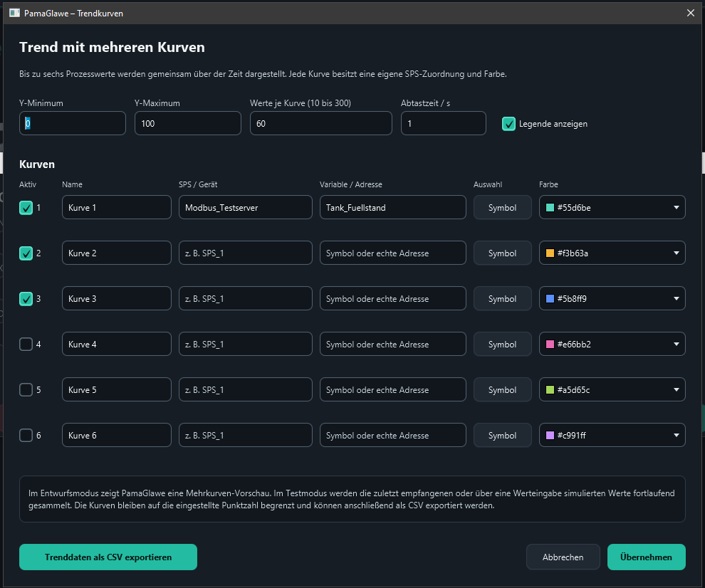Screen dimensions: 705x588
Task: Click the 'Abtastzeit / s' input field
Action: [x=444, y=123]
